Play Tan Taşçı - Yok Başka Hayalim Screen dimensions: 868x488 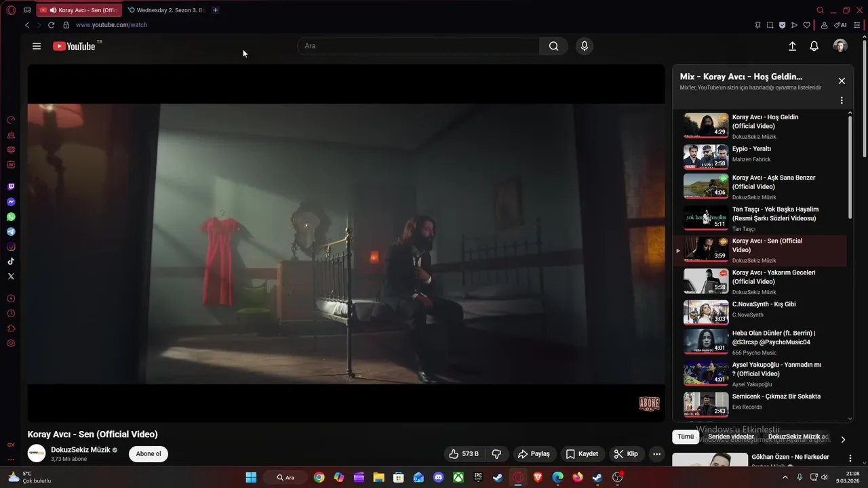pos(759,218)
